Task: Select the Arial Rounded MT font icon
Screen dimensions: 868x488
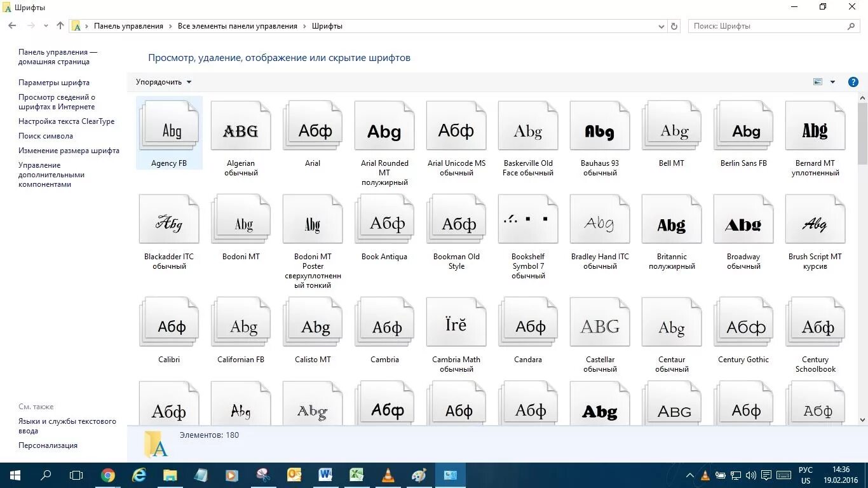Action: point(384,125)
